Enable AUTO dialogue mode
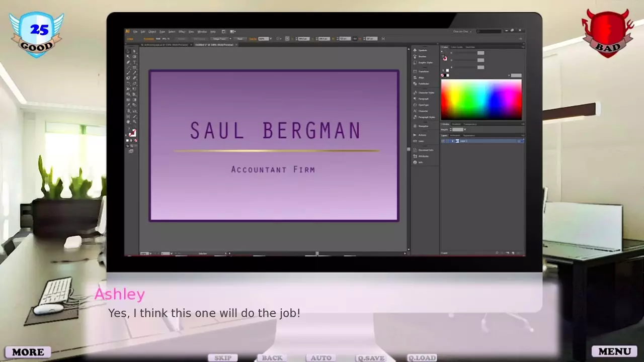The width and height of the screenshot is (644, 362). (321, 358)
